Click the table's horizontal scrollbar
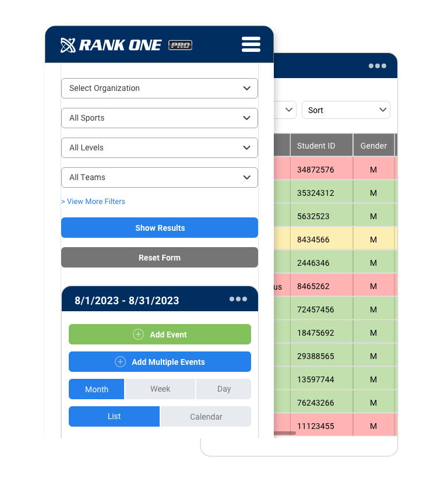448x482 pixels. pyautogui.click(x=285, y=433)
